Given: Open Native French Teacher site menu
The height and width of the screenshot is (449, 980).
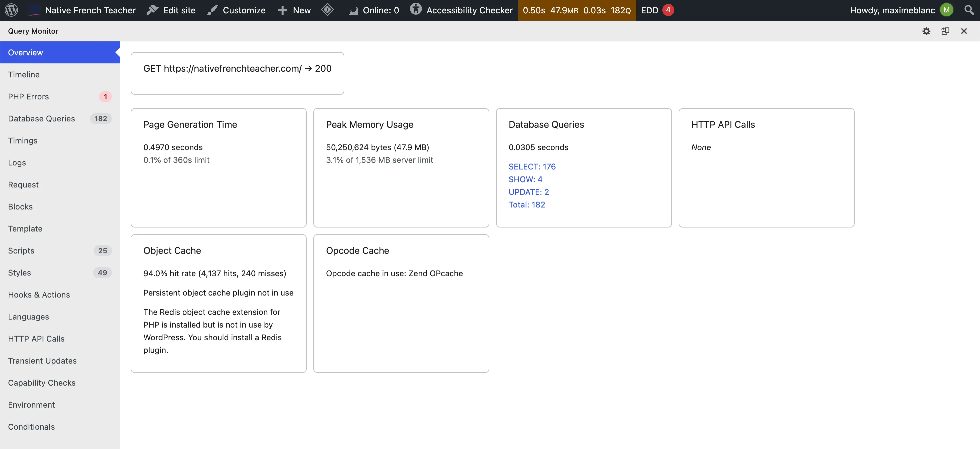Looking at the screenshot, I should click(x=82, y=10).
